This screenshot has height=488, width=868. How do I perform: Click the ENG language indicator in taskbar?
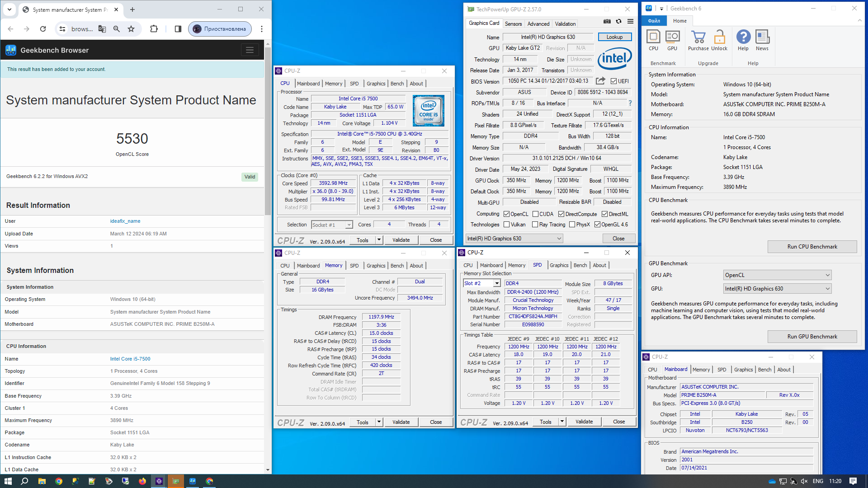click(818, 481)
